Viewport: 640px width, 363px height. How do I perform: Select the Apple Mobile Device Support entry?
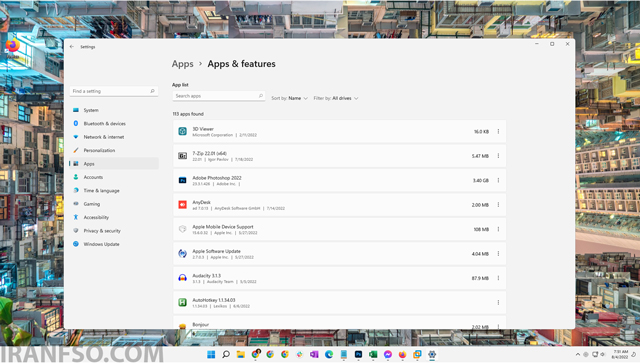pos(339,229)
